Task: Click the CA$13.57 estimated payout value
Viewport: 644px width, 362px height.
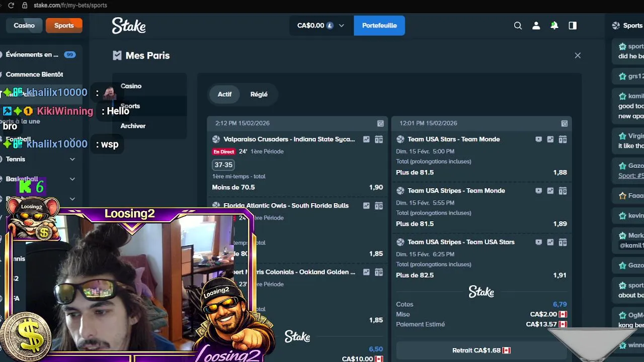Action: coord(541,324)
